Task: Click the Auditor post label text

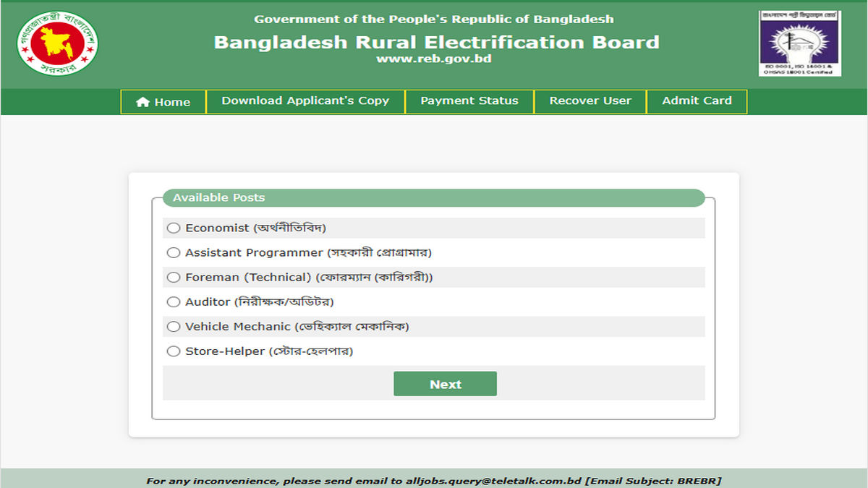Action: coord(260,301)
